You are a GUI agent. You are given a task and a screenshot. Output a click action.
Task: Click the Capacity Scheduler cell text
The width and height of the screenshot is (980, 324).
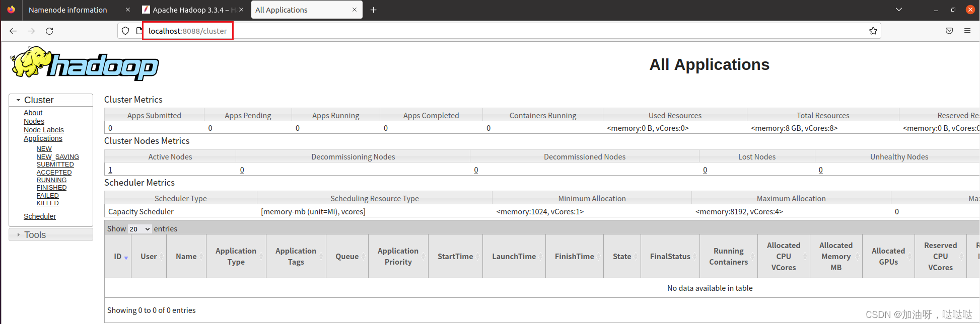coord(141,212)
